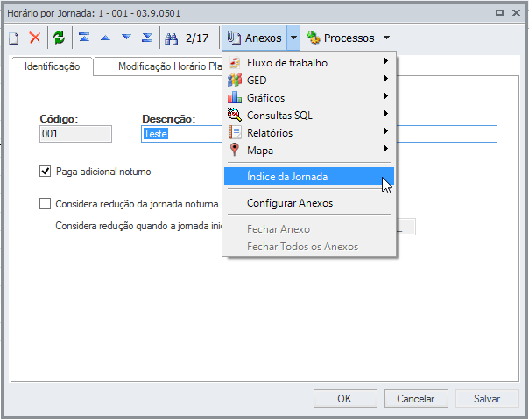529x420 pixels.
Task: Click the Relatórios notebook icon
Action: [x=235, y=132]
